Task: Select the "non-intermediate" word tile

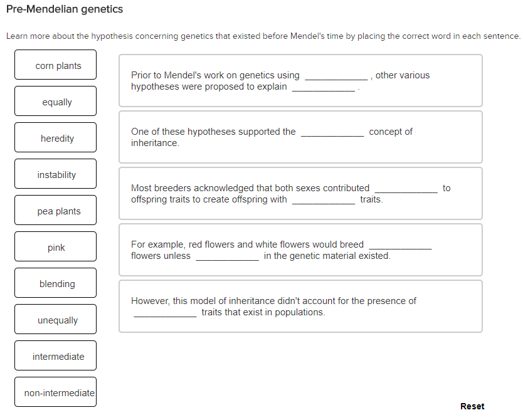Action: [x=55, y=392]
